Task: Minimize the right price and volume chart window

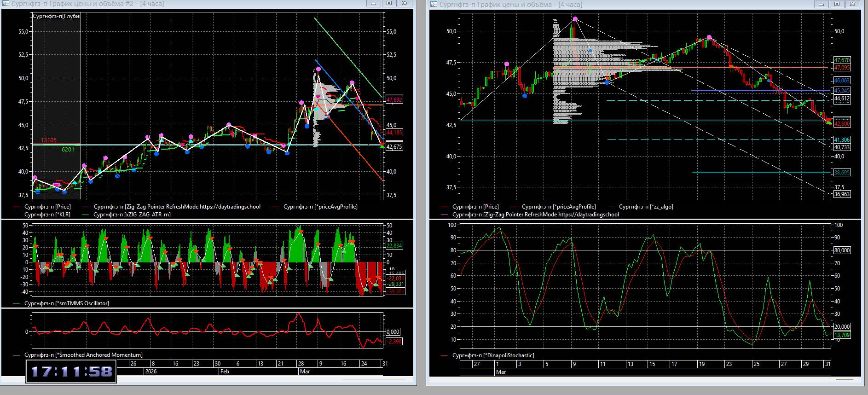Action: 822,4
